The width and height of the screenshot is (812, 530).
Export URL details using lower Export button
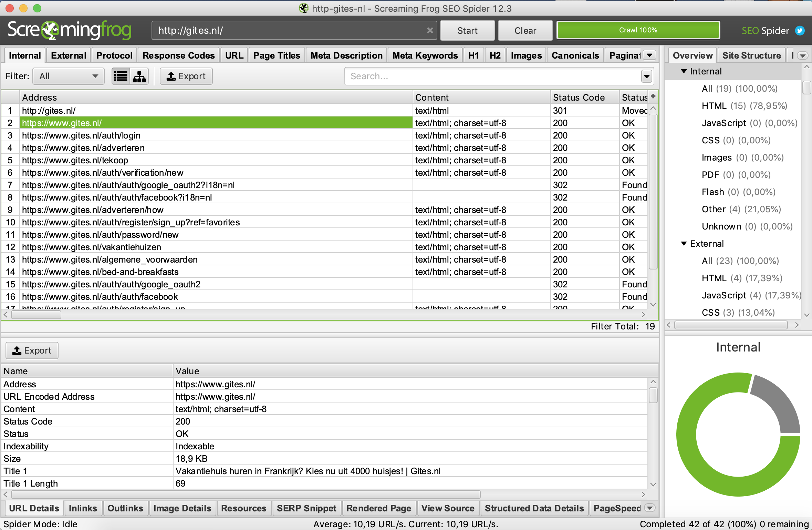tap(32, 350)
